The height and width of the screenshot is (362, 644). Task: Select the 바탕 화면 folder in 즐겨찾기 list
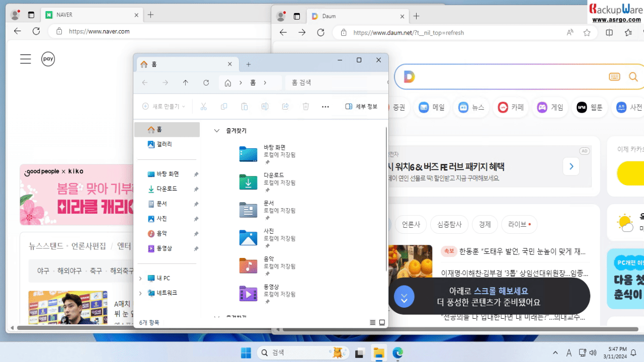tap(268, 154)
